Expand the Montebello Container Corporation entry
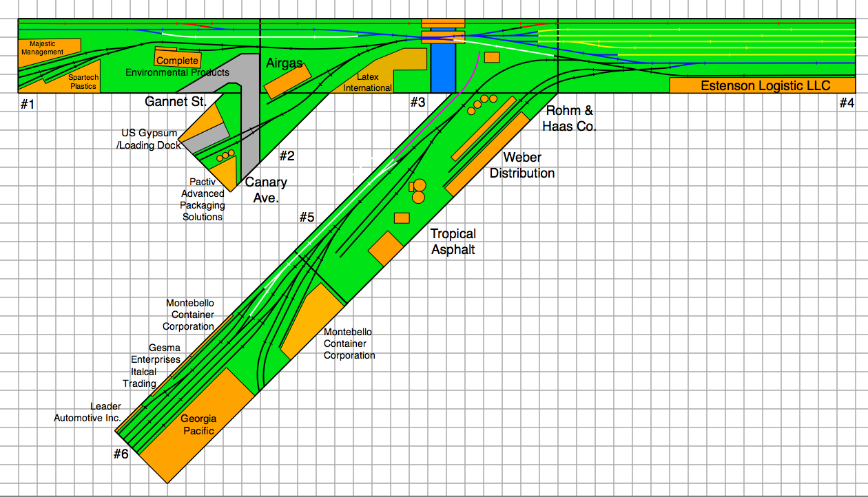Screen dimensions: 868x497 (x=189, y=315)
